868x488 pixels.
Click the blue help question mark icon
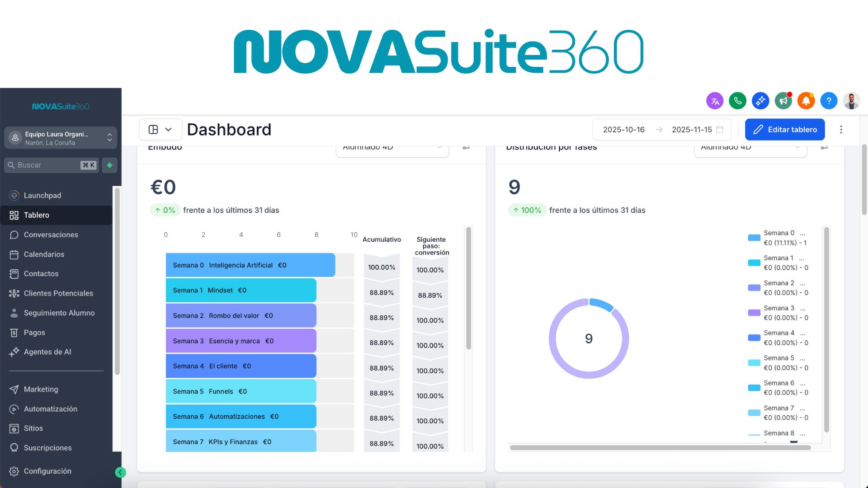829,101
